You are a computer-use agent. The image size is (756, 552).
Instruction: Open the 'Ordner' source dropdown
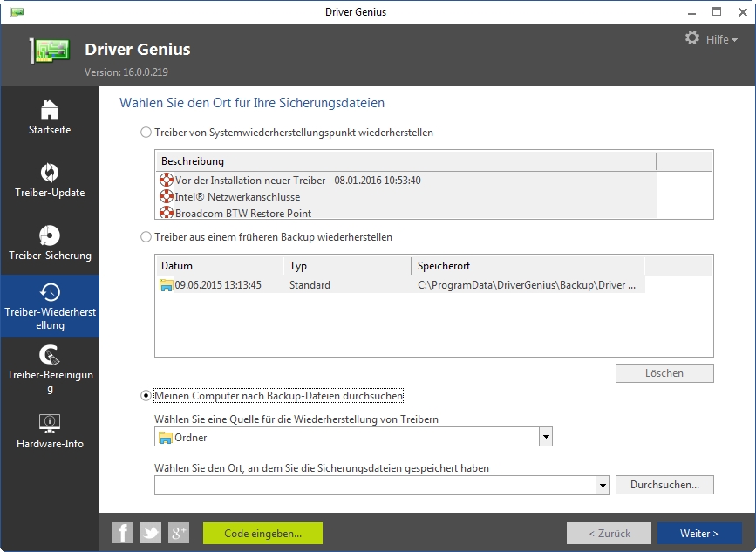tap(545, 436)
